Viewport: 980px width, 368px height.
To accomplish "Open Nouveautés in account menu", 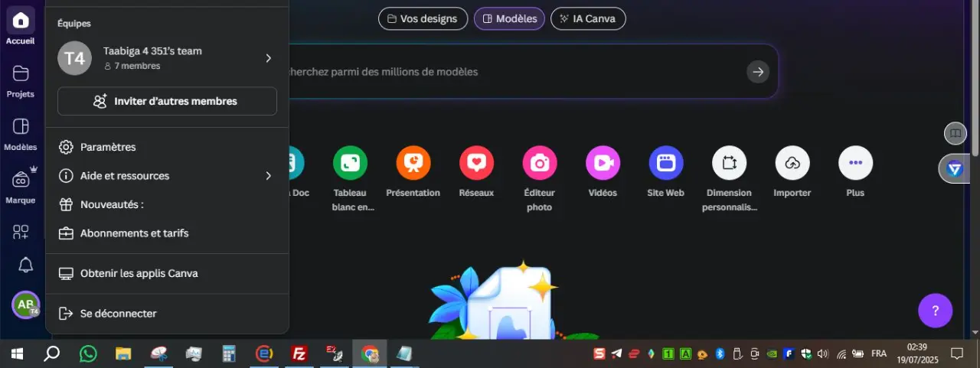I will point(167,204).
